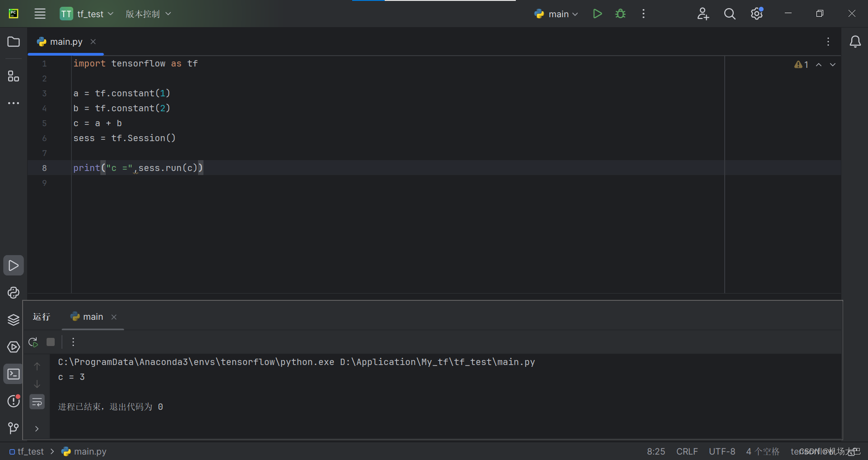Debug main with the bug icon
Image resolution: width=868 pixels, height=460 pixels.
point(620,14)
